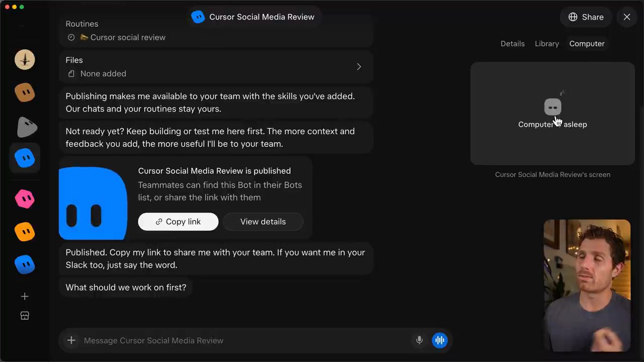Click the bot avatar in the title bar
Viewport: 644px width, 362px height.
click(198, 17)
